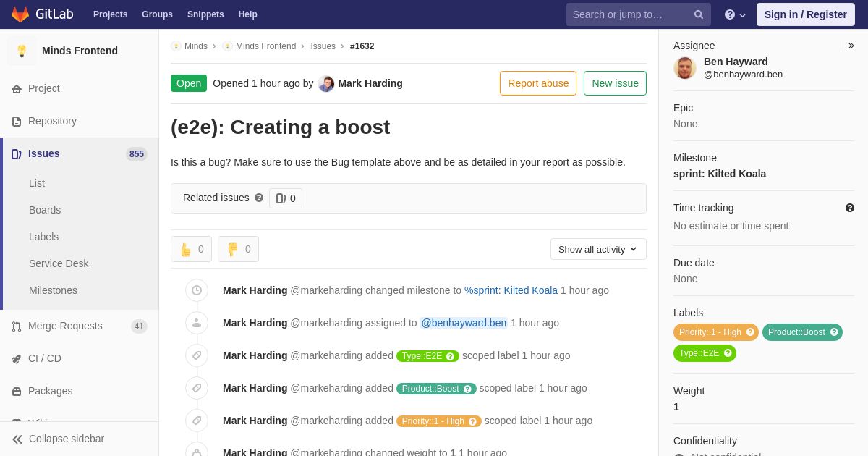Click the clock icon beside milestone change
Viewport: 868px width, 456px height.
pos(197,290)
